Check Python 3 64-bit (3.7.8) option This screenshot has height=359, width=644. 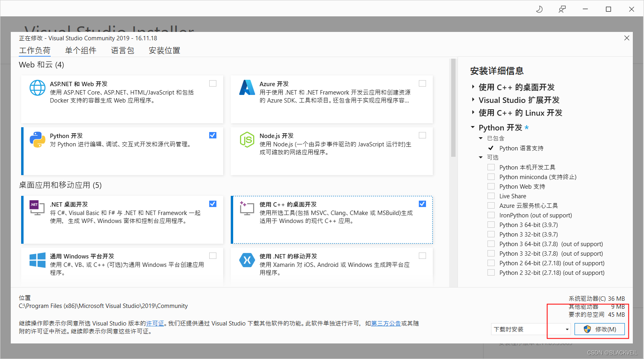point(491,244)
